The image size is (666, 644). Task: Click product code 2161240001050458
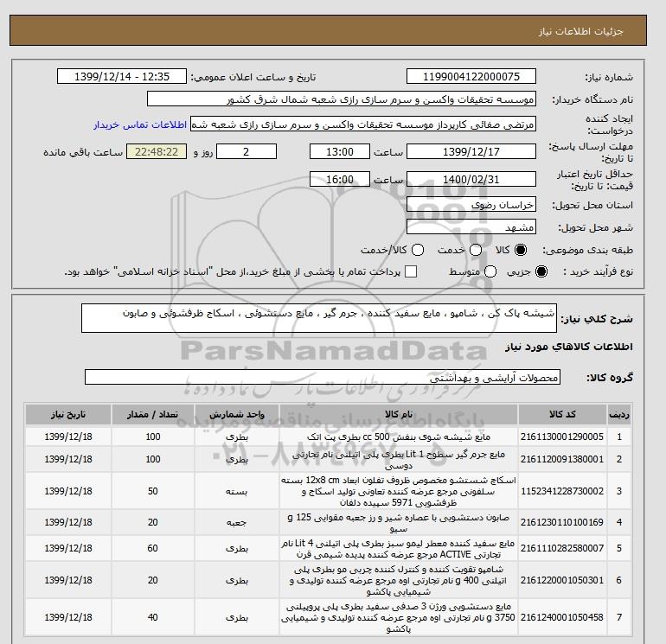562,617
